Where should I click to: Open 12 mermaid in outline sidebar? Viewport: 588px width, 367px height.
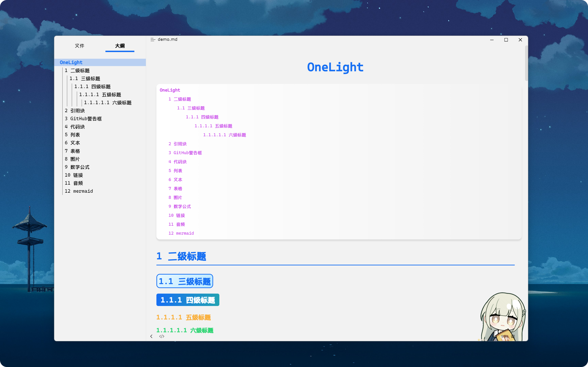coord(79,191)
